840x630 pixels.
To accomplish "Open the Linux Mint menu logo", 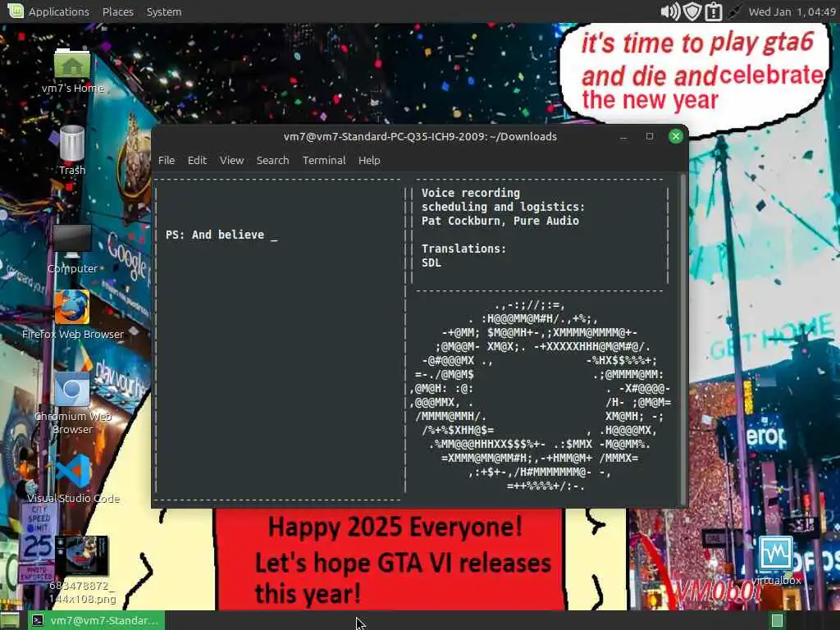I will click(16, 11).
